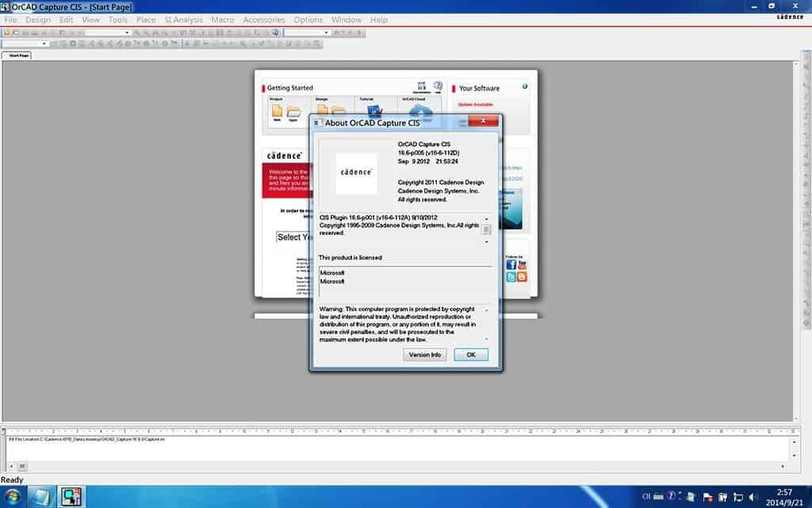Click the About dialog title bar icon

tap(317, 123)
